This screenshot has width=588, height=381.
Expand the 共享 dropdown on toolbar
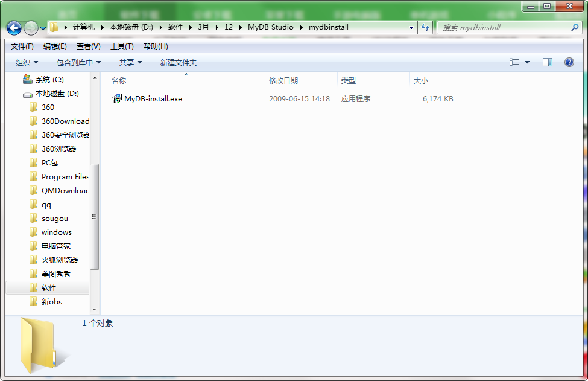pos(130,62)
